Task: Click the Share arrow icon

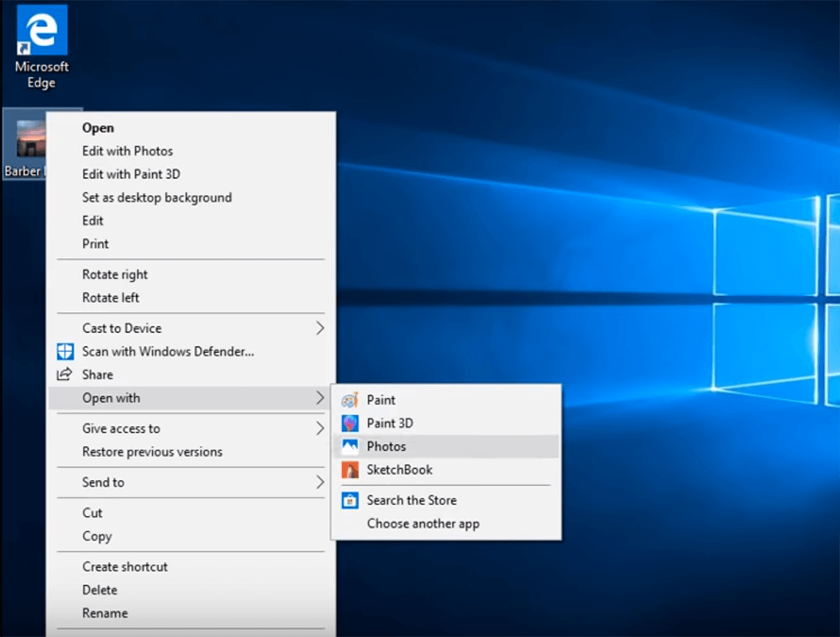Action: [x=65, y=375]
